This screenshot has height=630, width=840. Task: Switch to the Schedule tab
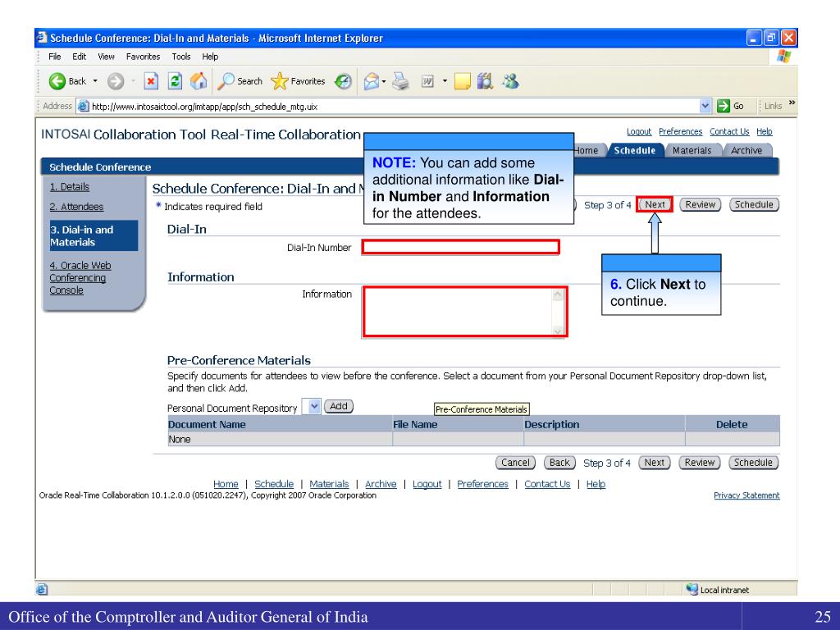635,151
